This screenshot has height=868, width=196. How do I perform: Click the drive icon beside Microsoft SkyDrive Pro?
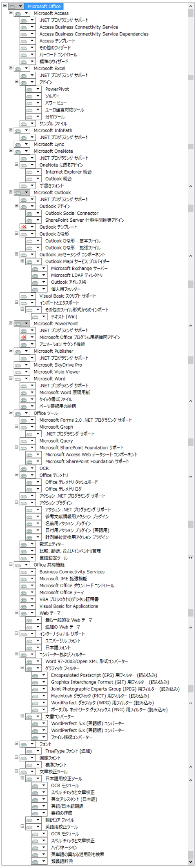[x=18, y=365]
